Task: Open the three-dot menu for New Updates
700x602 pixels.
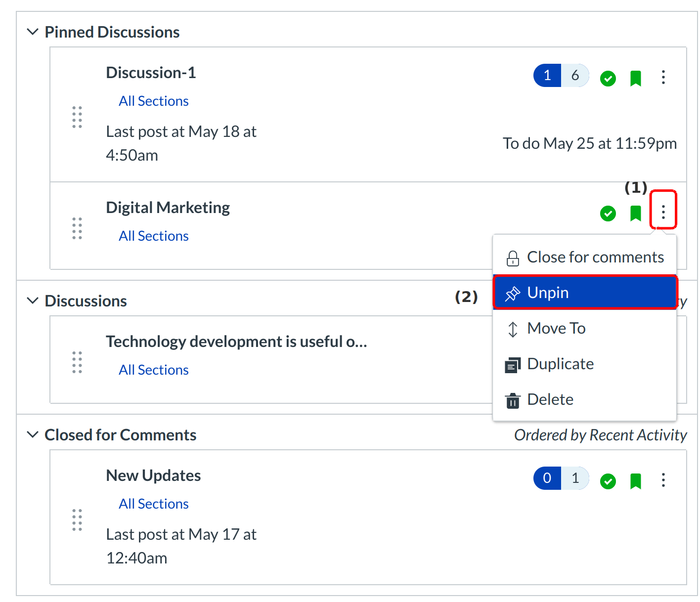Action: (663, 480)
